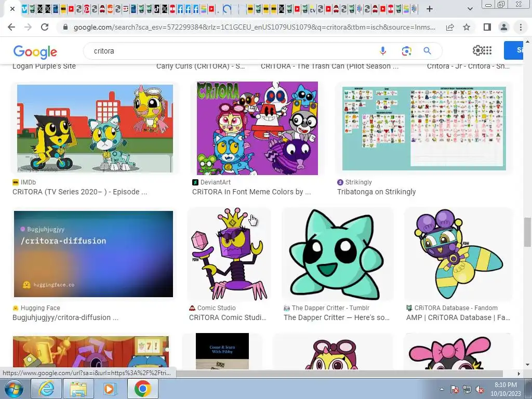The width and height of the screenshot is (532, 399).
Task: Click the Google logo
Action: [x=35, y=51]
